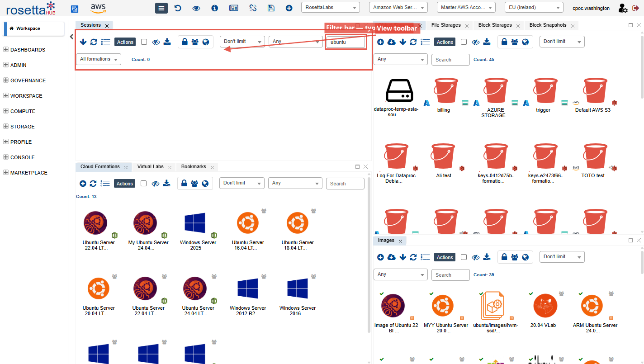Expand the COMPUTE section in the sidebar

point(23,111)
